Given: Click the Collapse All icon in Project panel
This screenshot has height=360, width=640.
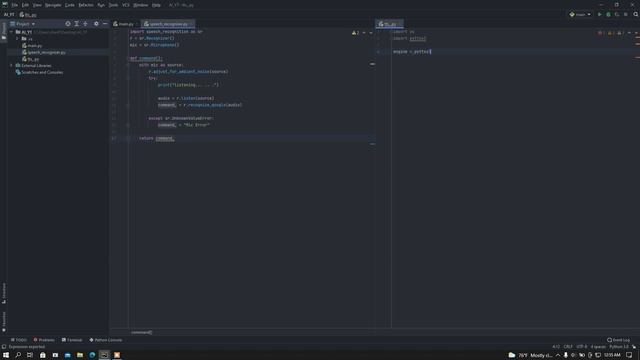Looking at the screenshot, I should pos(86,24).
